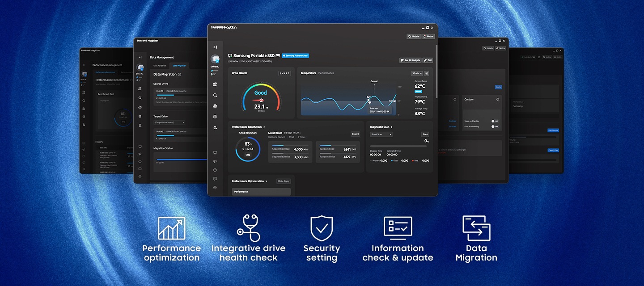Viewport: 644px width, 286px height.
Task: Click the Mode Apply button
Action: point(284,181)
